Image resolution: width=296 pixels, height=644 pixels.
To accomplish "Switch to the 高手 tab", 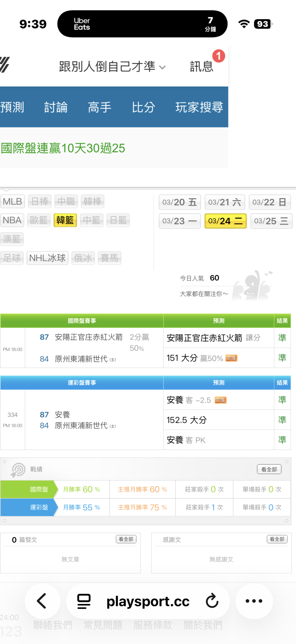I will (99, 107).
